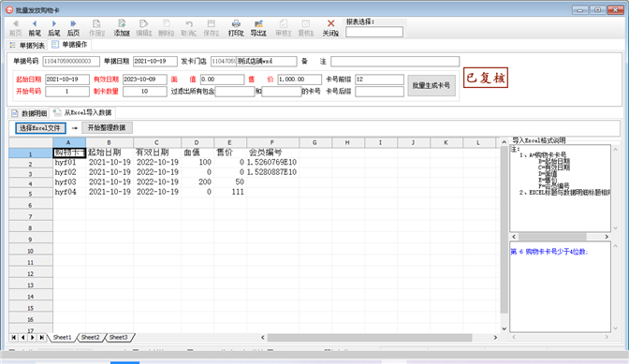Click the 批量生成卡号 button
The image size is (629, 364).
point(432,85)
